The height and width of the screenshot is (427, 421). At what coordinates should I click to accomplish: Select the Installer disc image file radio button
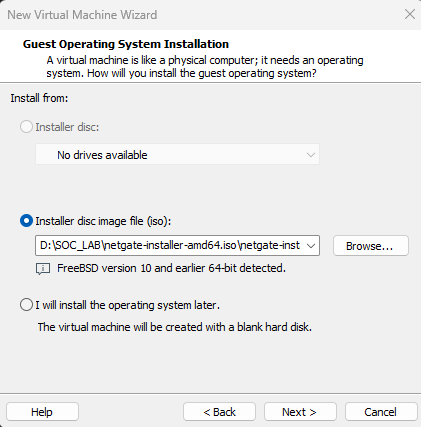tap(26, 221)
